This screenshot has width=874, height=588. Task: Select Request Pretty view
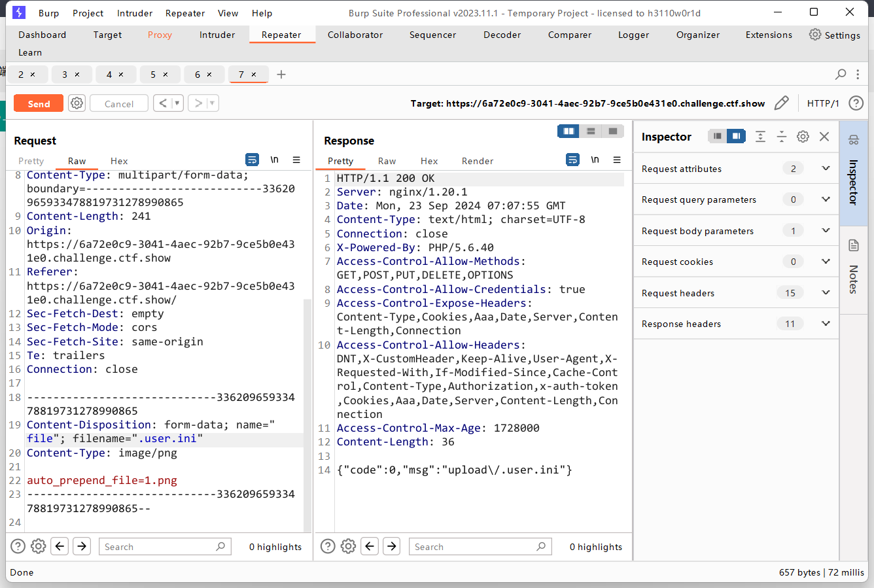click(x=31, y=161)
